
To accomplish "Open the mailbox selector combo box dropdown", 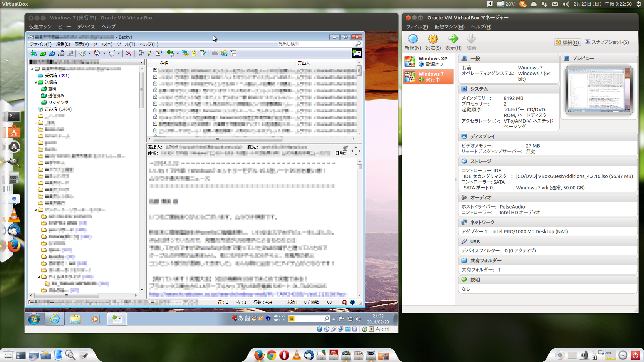I will click(x=142, y=62).
